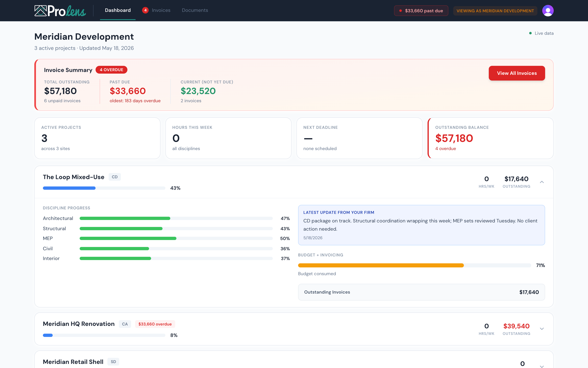This screenshot has height=368, width=588.
Task: Click the green Live data indicator dot
Action: coord(530,33)
